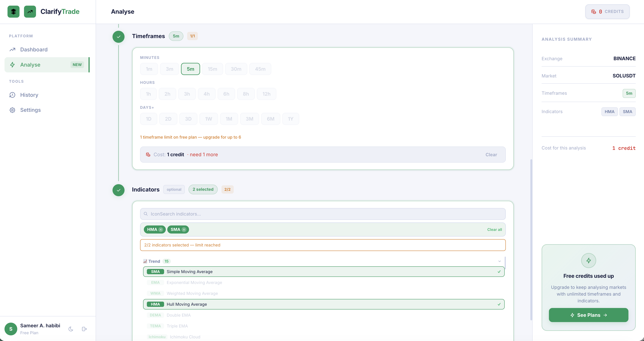
Task: Select the 1Y timeframe
Action: pos(290,119)
